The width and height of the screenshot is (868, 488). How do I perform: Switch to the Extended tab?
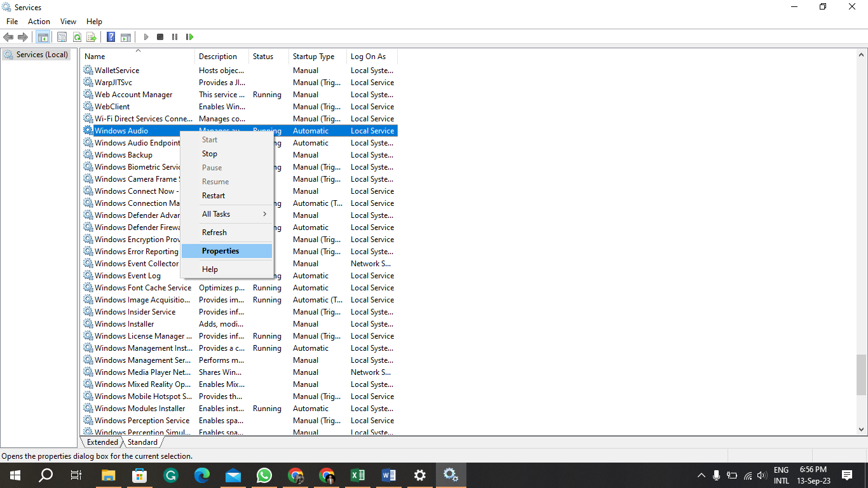point(102,442)
